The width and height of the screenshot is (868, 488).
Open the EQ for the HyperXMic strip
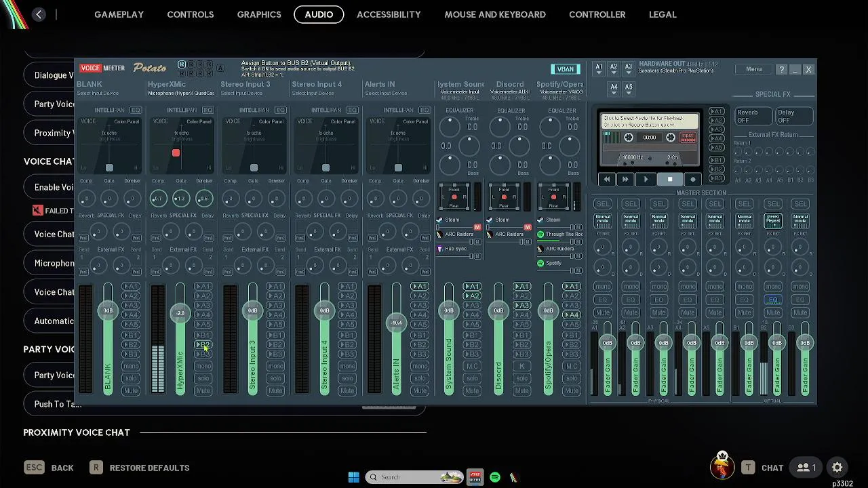point(208,110)
